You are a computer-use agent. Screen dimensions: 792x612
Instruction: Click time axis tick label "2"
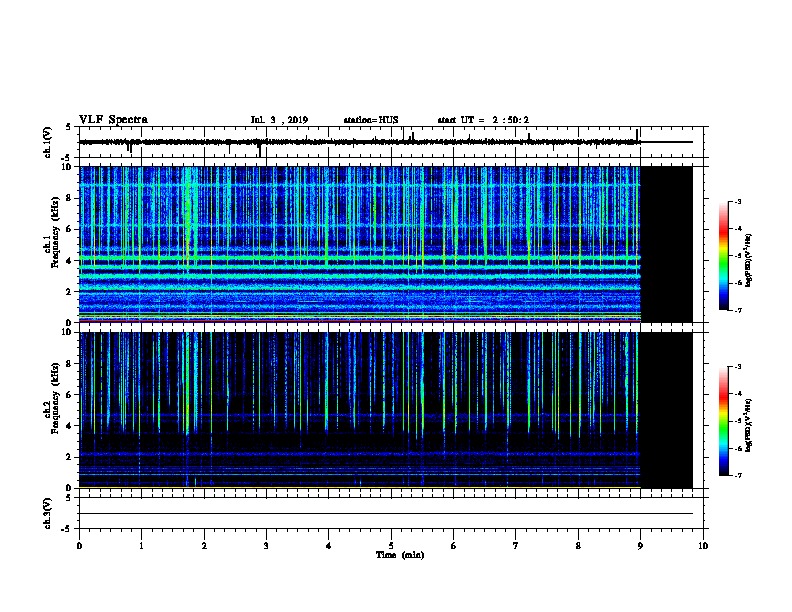204,545
